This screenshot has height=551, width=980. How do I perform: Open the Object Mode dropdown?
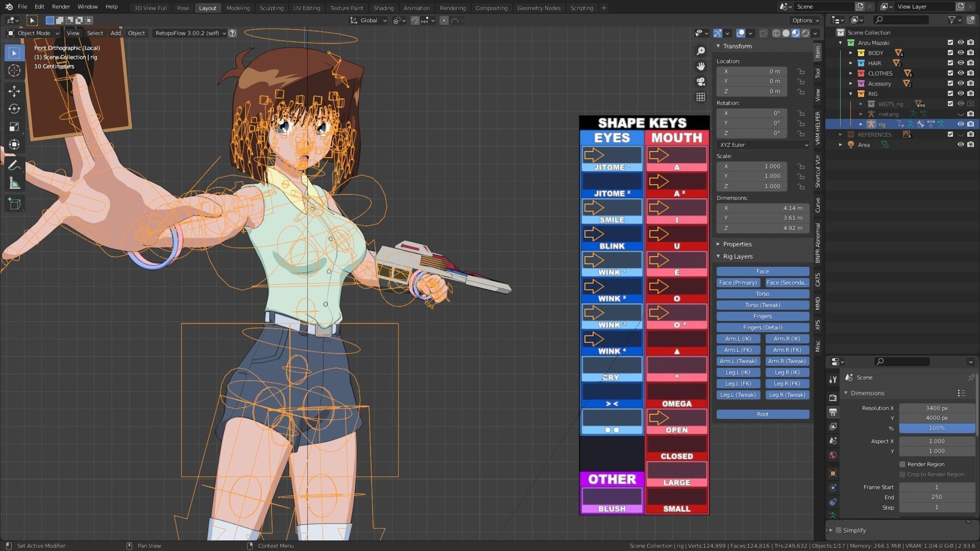pos(33,33)
